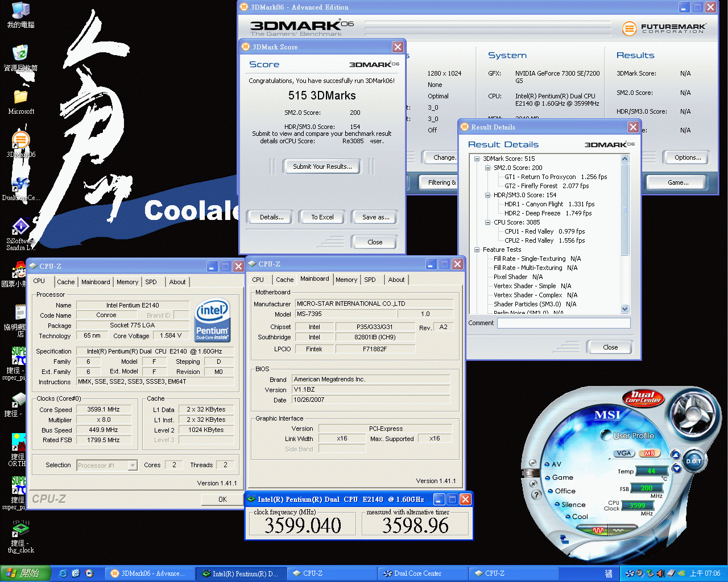Launch the DualCoreCenter desktop shortcut
728x582 pixels.
click(21, 188)
